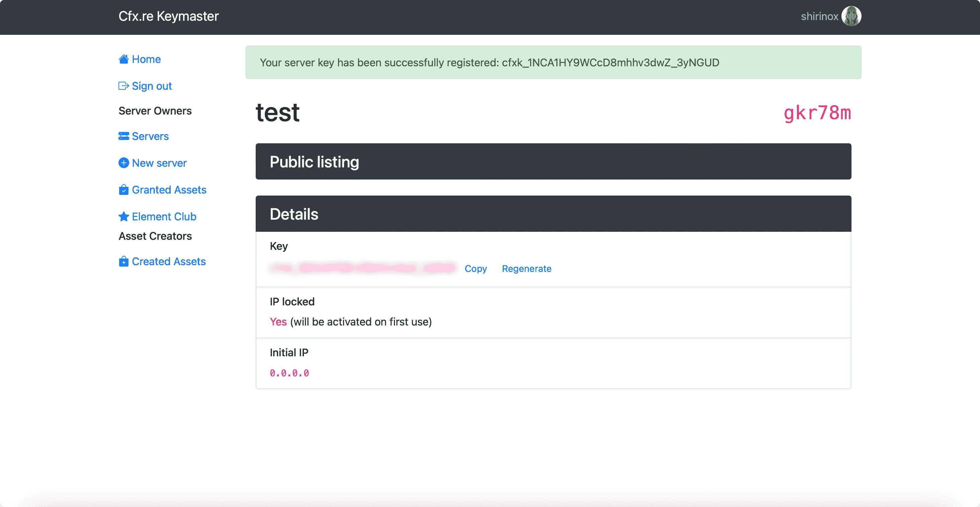980x507 pixels.
Task: Go to Created Assets page
Action: click(169, 262)
